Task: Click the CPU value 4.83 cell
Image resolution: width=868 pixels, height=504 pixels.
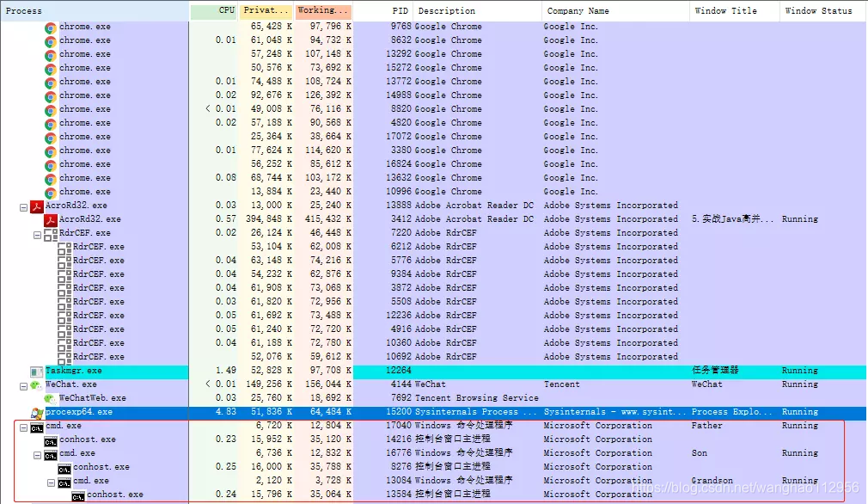Action: coord(226,412)
